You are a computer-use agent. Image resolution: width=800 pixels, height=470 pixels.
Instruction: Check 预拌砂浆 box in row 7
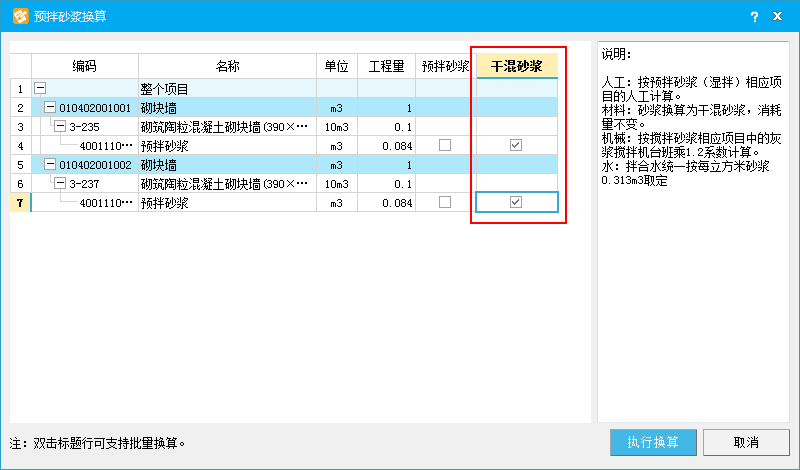click(445, 202)
